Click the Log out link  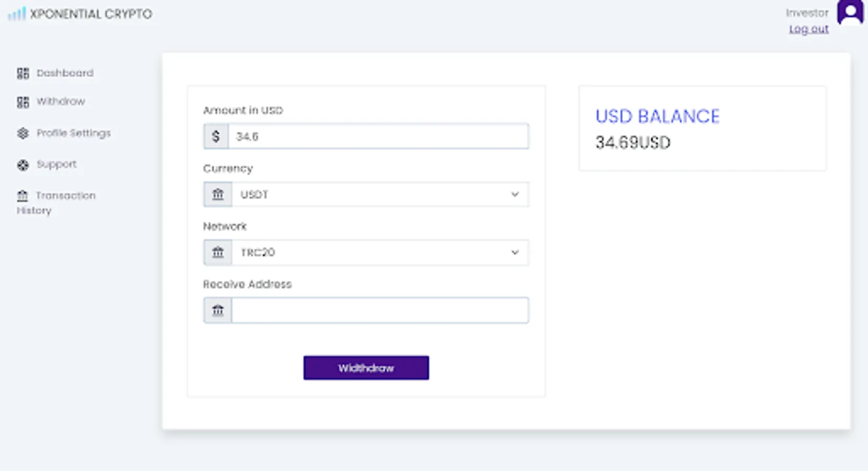click(809, 29)
